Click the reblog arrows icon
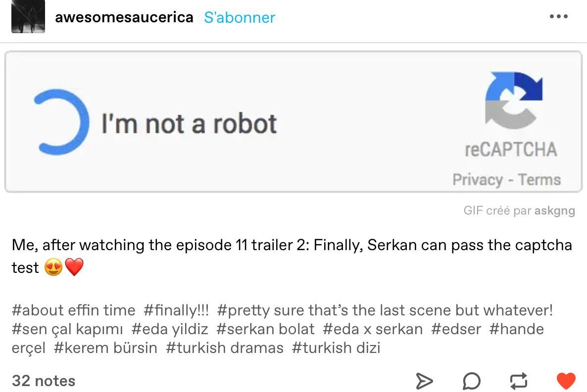This screenshot has width=587, height=392. 519,381
